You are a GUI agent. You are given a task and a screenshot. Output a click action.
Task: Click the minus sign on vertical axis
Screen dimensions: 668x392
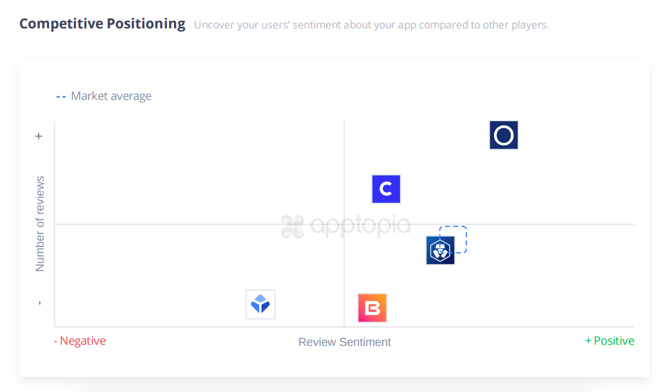point(40,303)
